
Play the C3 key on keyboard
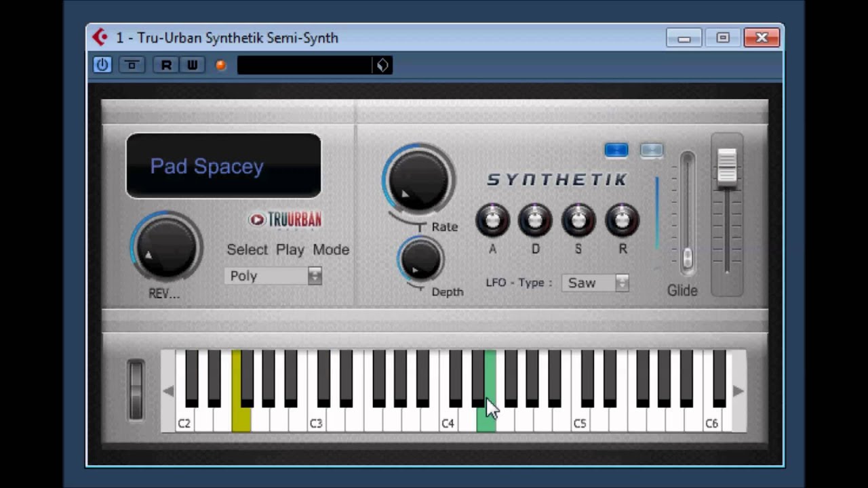316,420
